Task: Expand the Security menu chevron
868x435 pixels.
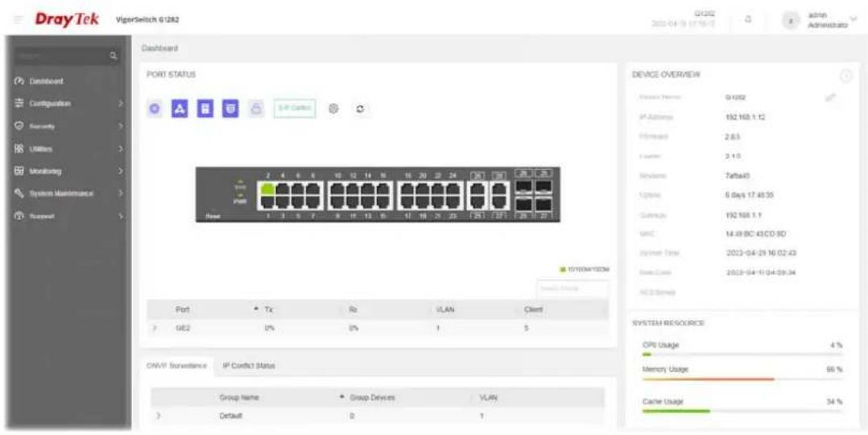Action: (120, 126)
